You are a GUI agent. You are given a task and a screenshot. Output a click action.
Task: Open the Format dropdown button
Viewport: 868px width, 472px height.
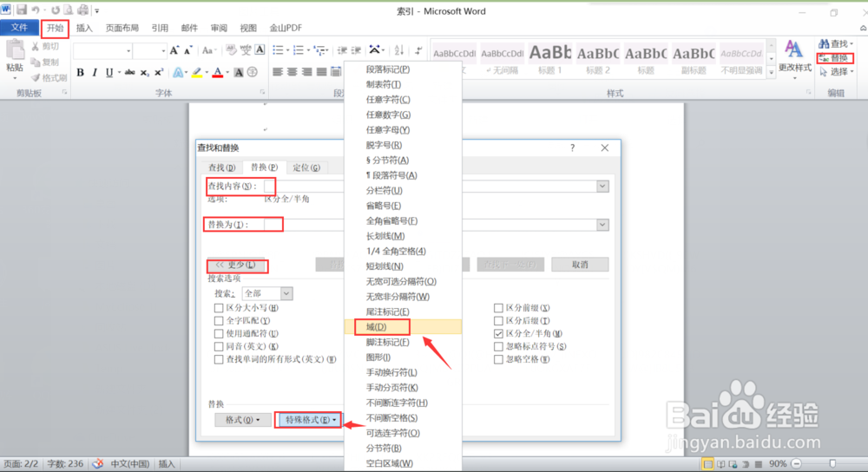(242, 420)
